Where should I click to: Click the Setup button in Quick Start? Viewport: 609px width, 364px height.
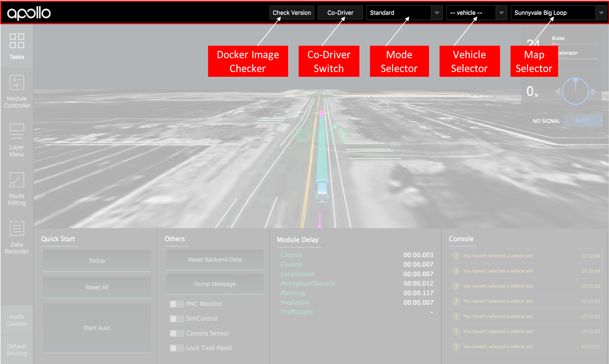tap(97, 260)
